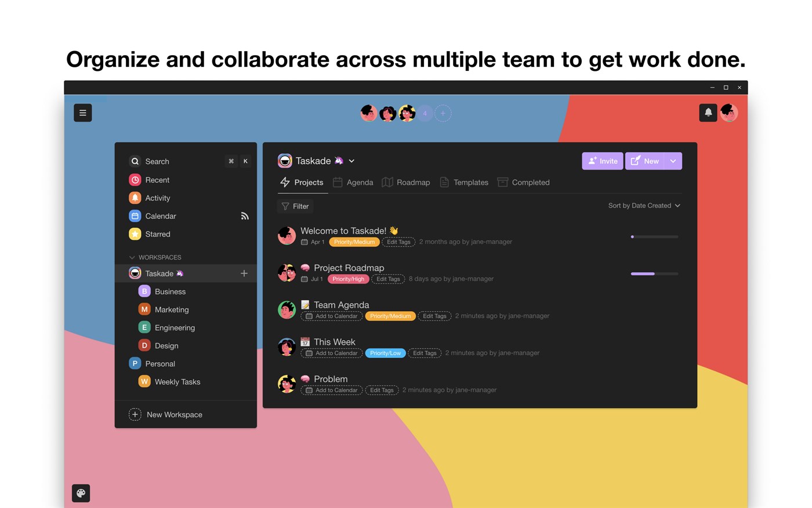Image resolution: width=812 pixels, height=508 pixels.
Task: Click the plus icon next to Taskade workspace
Action: click(244, 273)
